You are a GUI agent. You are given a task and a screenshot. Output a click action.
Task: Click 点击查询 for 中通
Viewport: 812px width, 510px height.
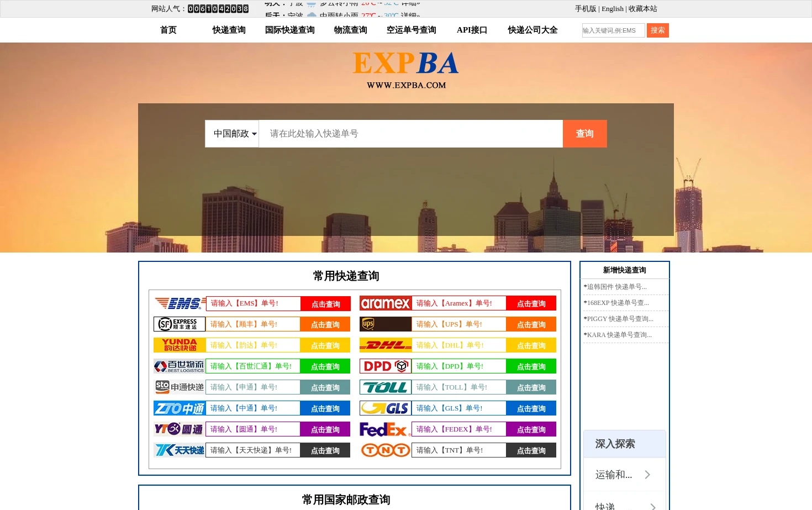pos(325,408)
